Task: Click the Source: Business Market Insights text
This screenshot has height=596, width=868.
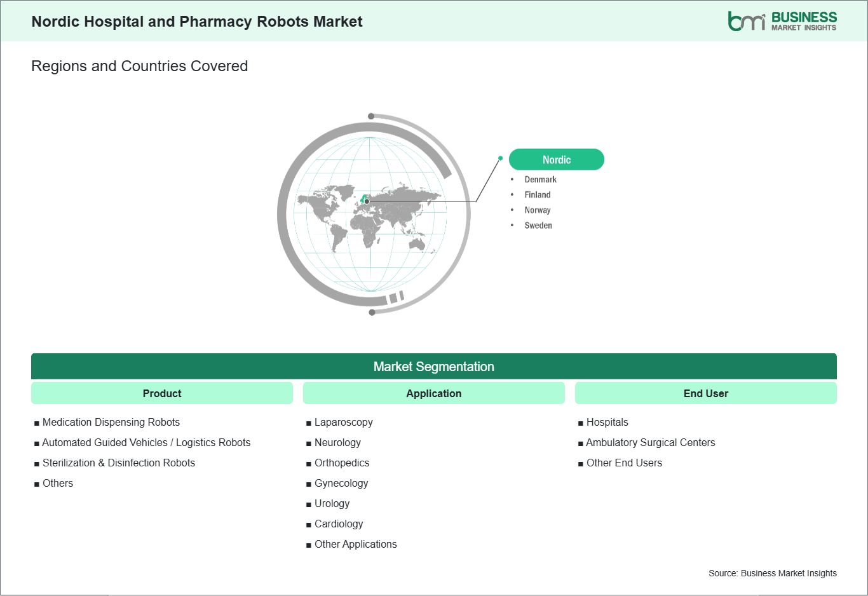Action: click(773, 573)
